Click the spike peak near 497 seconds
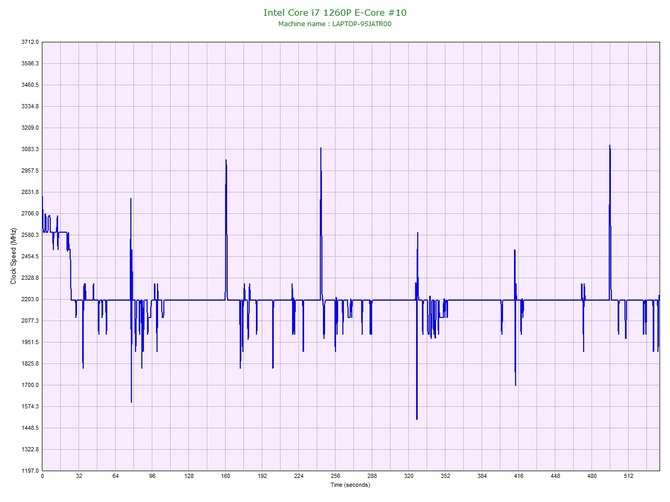670x502 pixels. click(610, 147)
